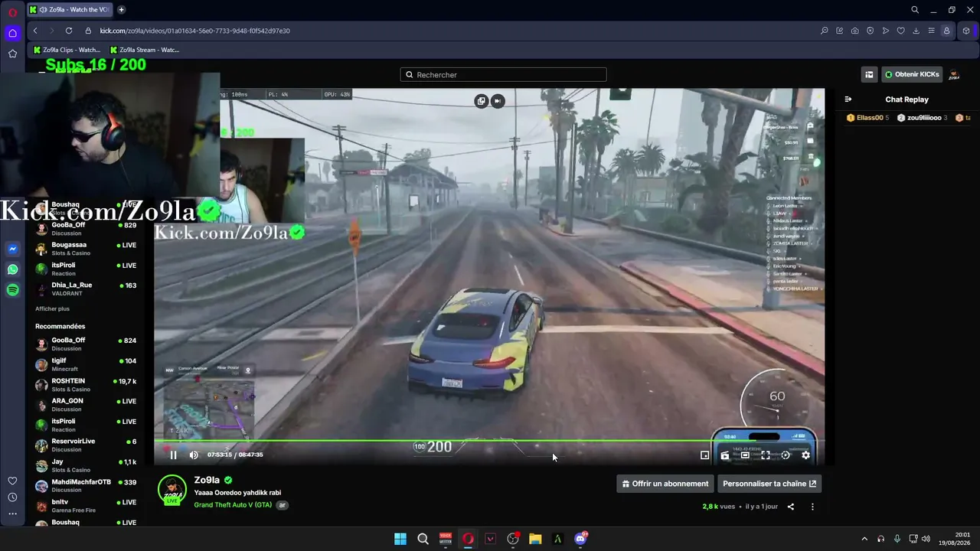Open video player settings gear

click(805, 455)
